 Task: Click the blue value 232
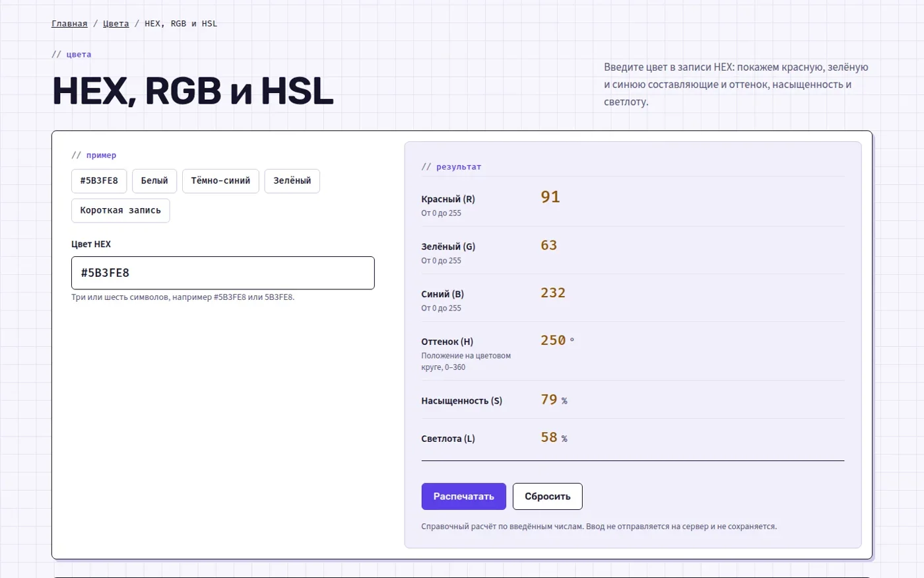click(553, 293)
